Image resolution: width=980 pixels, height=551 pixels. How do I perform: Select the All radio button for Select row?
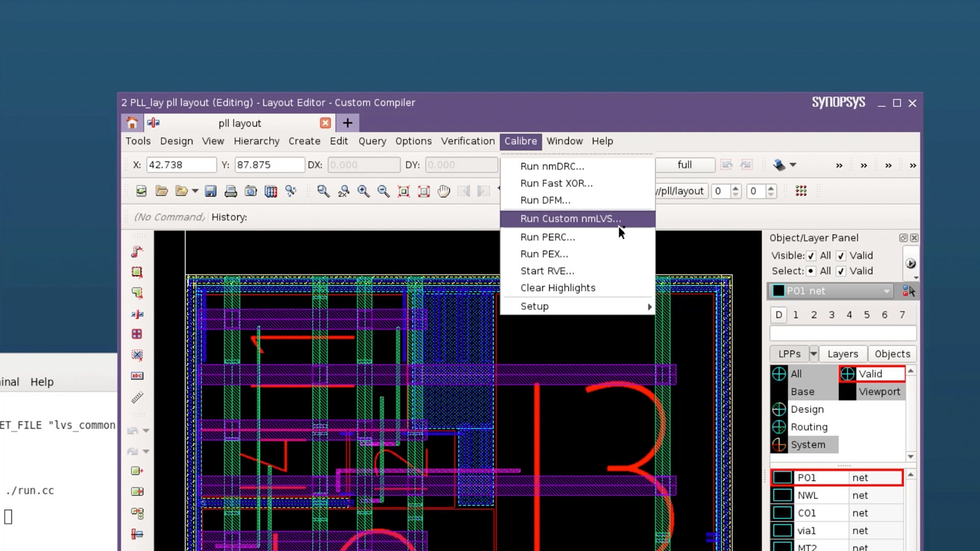[812, 271]
